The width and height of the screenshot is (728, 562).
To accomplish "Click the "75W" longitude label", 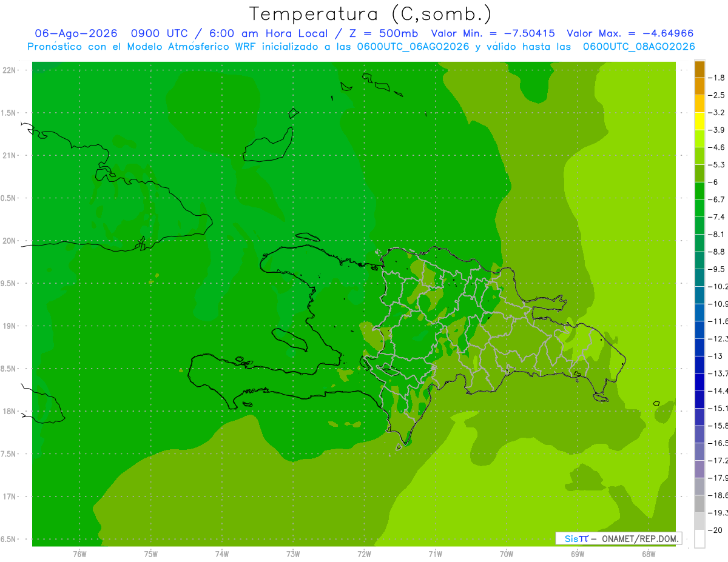I will pos(151,554).
